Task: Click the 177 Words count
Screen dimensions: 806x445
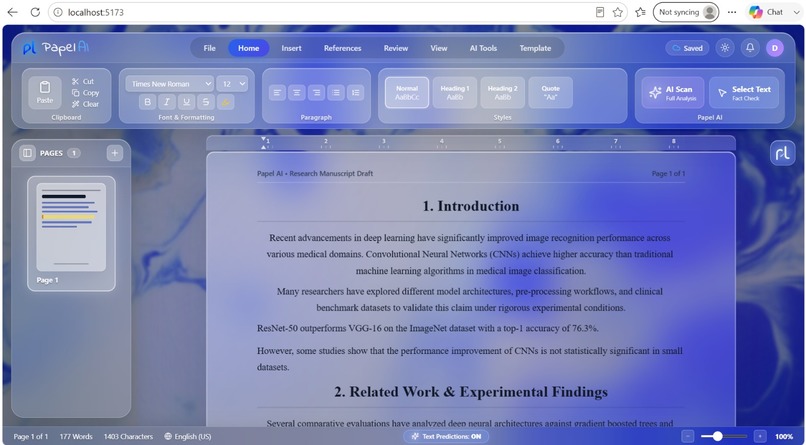Action: click(x=76, y=436)
